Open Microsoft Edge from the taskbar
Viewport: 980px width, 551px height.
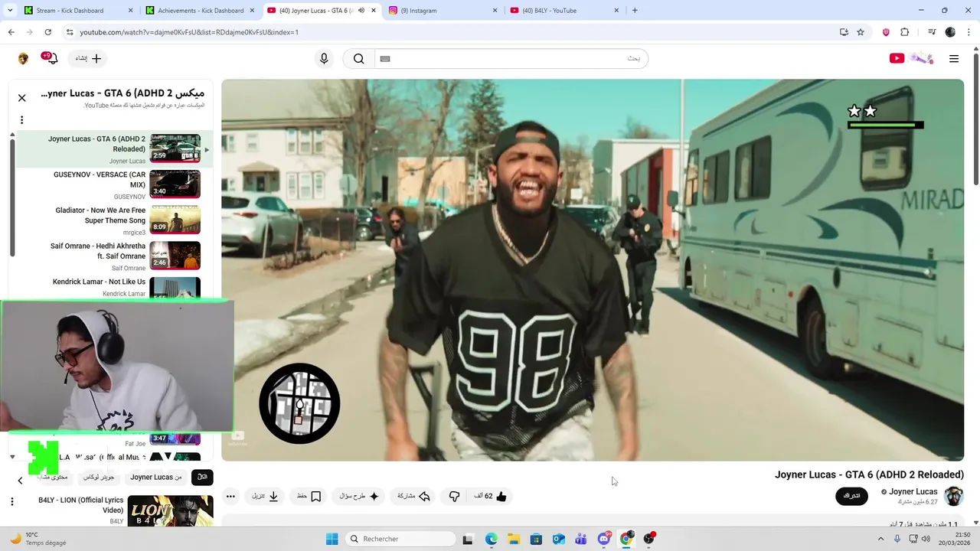pos(491,539)
